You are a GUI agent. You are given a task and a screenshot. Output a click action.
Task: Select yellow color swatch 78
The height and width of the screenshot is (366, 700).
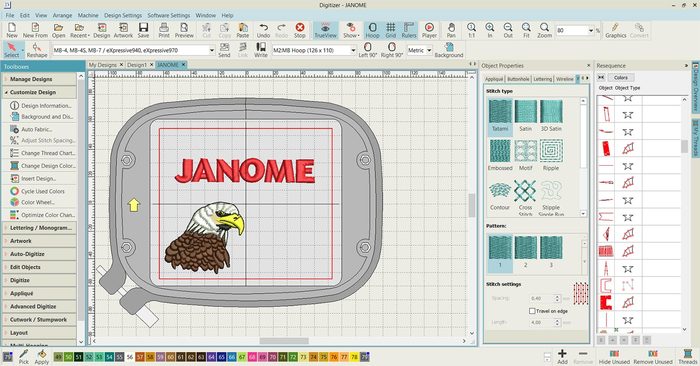point(354,357)
